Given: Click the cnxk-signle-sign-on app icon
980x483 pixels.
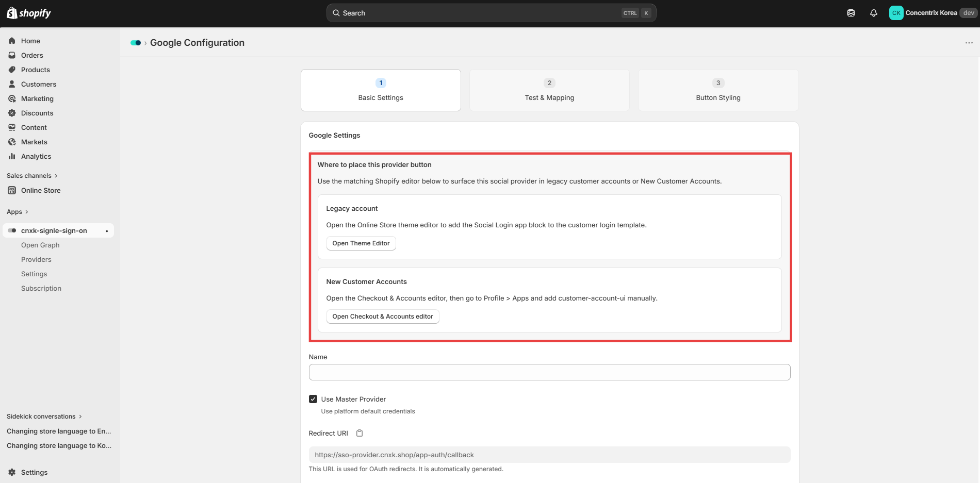Looking at the screenshot, I should coord(12,230).
